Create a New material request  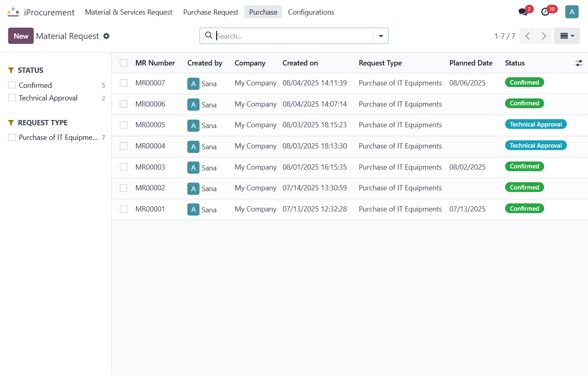point(21,36)
